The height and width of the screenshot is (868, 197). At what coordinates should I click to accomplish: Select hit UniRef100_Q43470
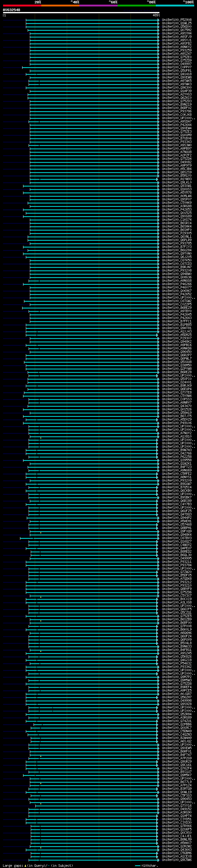click(176, 406)
